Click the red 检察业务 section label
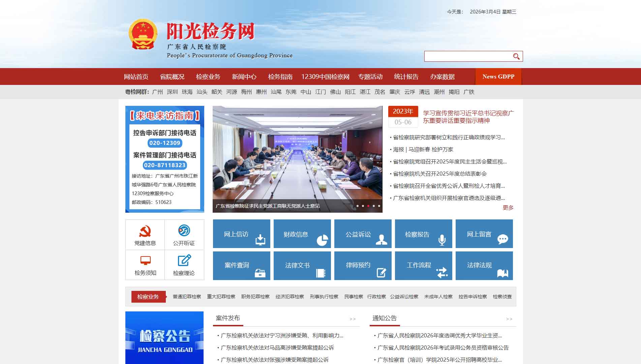Image resolution: width=641 pixels, height=364 pixels. pyautogui.click(x=148, y=297)
